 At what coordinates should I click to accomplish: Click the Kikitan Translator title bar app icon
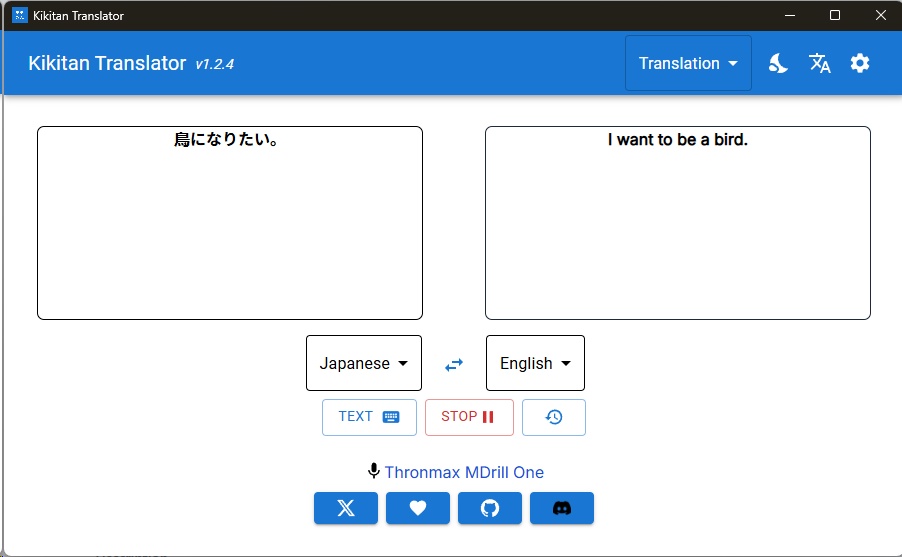pos(20,16)
